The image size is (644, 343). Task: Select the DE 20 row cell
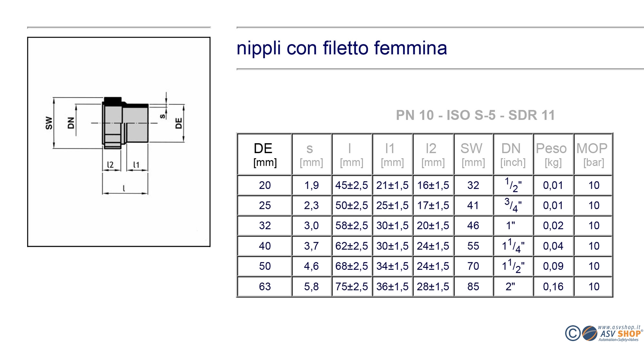(x=265, y=185)
